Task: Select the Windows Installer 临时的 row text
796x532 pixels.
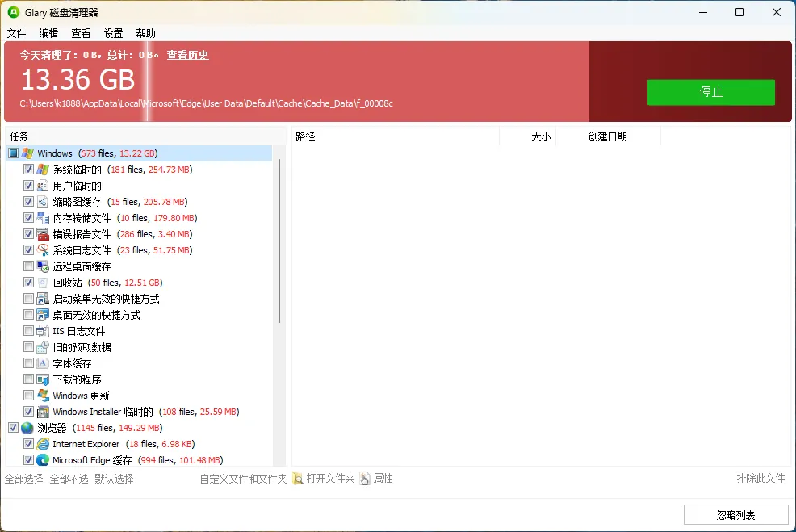Action: pyautogui.click(x=145, y=412)
